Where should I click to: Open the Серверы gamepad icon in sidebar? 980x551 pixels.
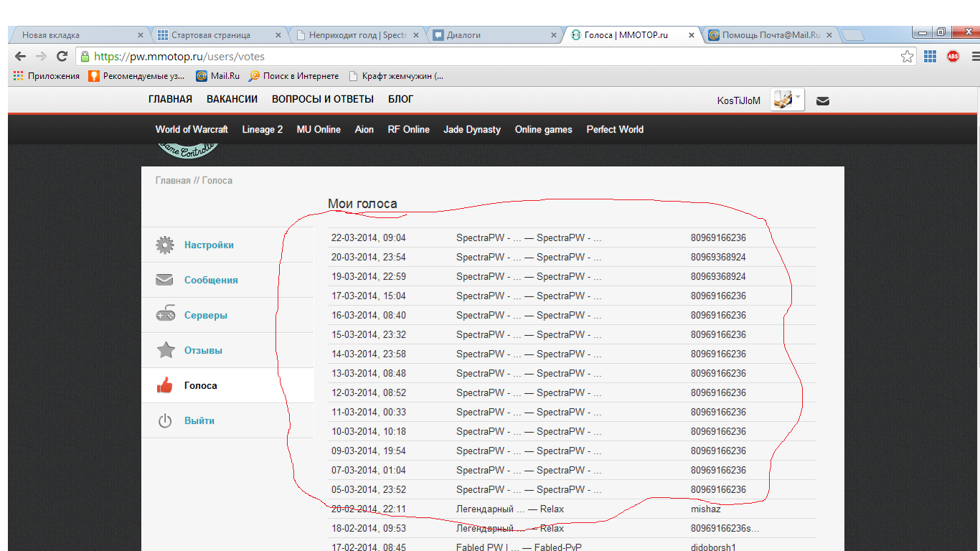click(165, 315)
